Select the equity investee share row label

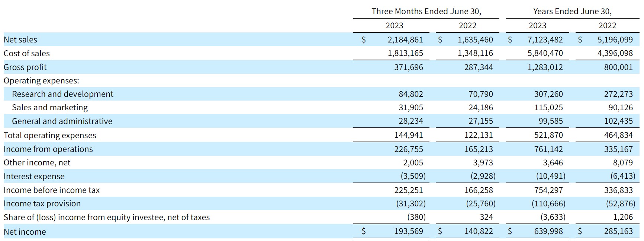coord(107,217)
